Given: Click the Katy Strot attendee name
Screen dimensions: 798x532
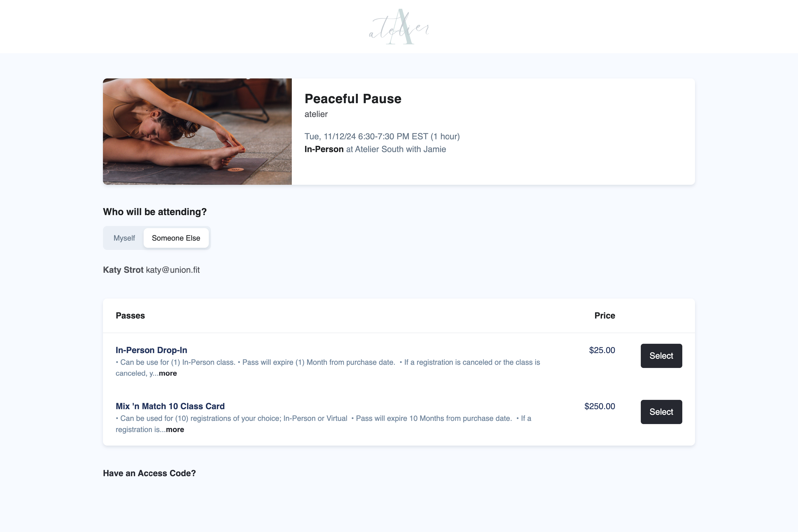Looking at the screenshot, I should point(123,270).
